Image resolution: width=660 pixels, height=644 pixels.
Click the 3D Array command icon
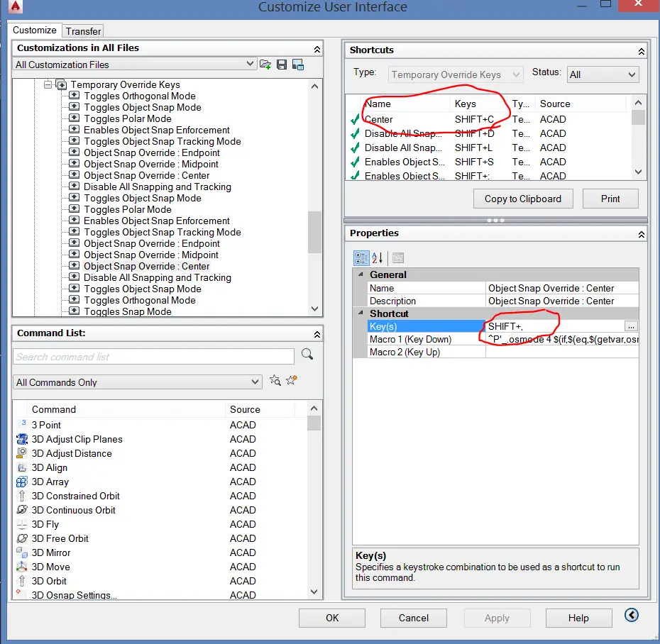pyautogui.click(x=22, y=482)
